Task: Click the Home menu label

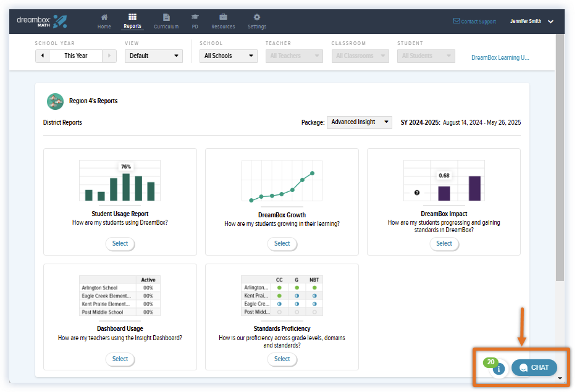Action: pos(104,27)
